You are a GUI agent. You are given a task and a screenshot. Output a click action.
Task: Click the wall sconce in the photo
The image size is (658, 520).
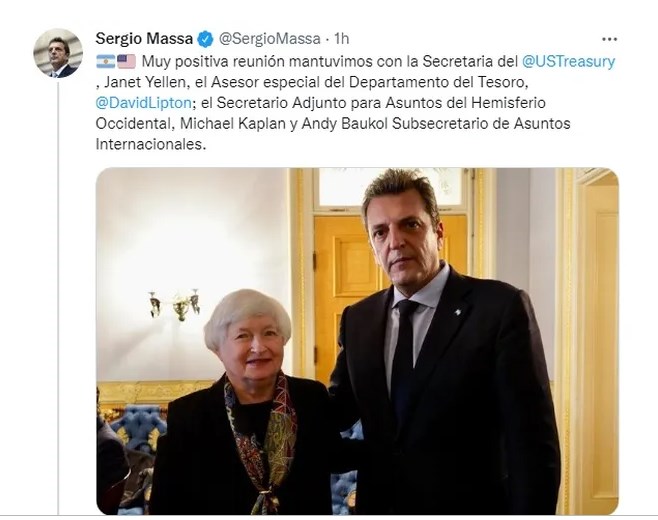[x=175, y=305]
